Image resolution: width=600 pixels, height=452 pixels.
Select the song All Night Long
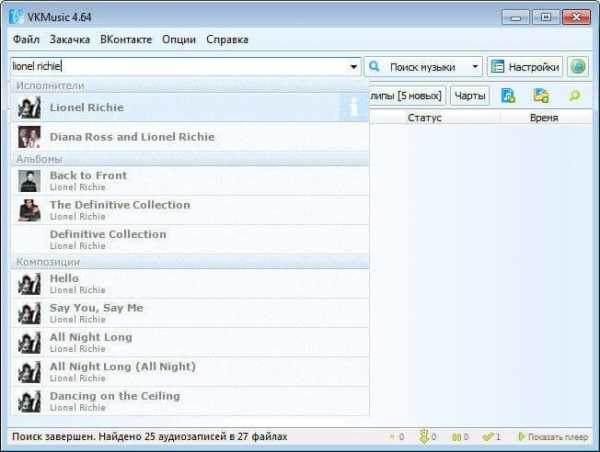pos(190,343)
